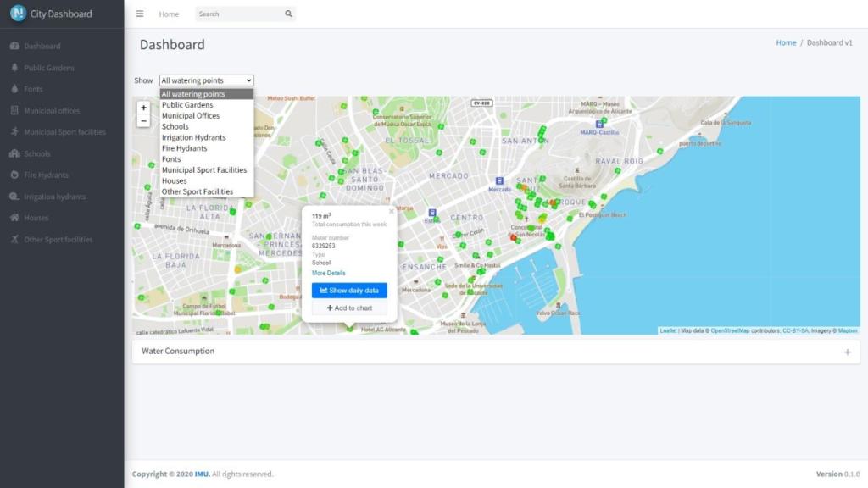The width and height of the screenshot is (868, 488).
Task: Select the Irrigation hydrants sidebar icon
Action: point(15,197)
